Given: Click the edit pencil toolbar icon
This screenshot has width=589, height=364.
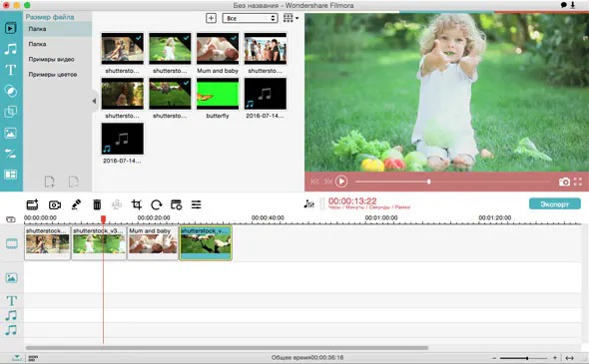Looking at the screenshot, I should 76,204.
